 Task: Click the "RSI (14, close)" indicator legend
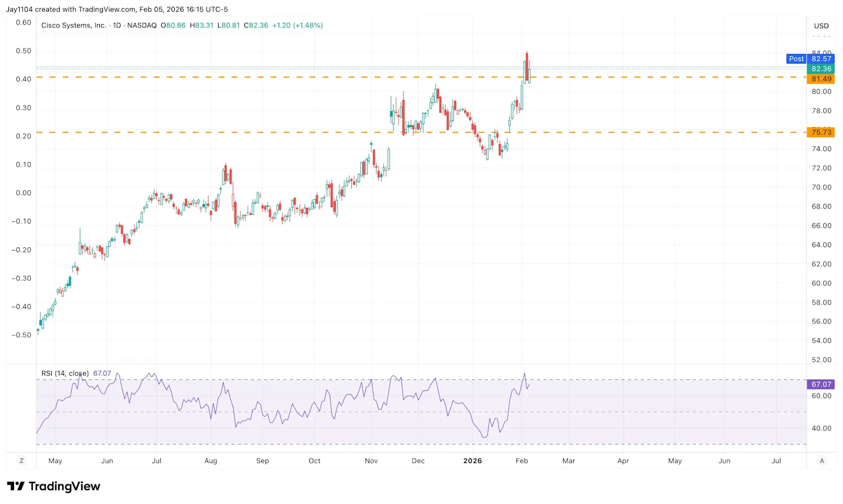point(65,373)
